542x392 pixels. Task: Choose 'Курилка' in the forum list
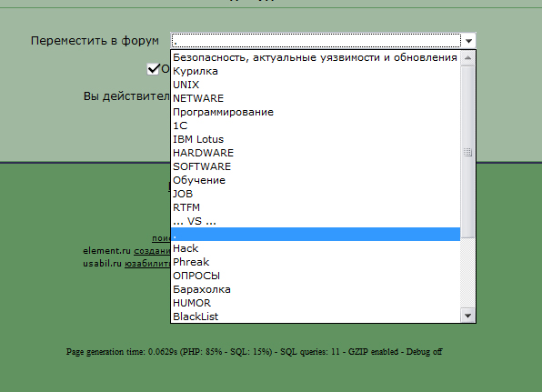[316, 71]
